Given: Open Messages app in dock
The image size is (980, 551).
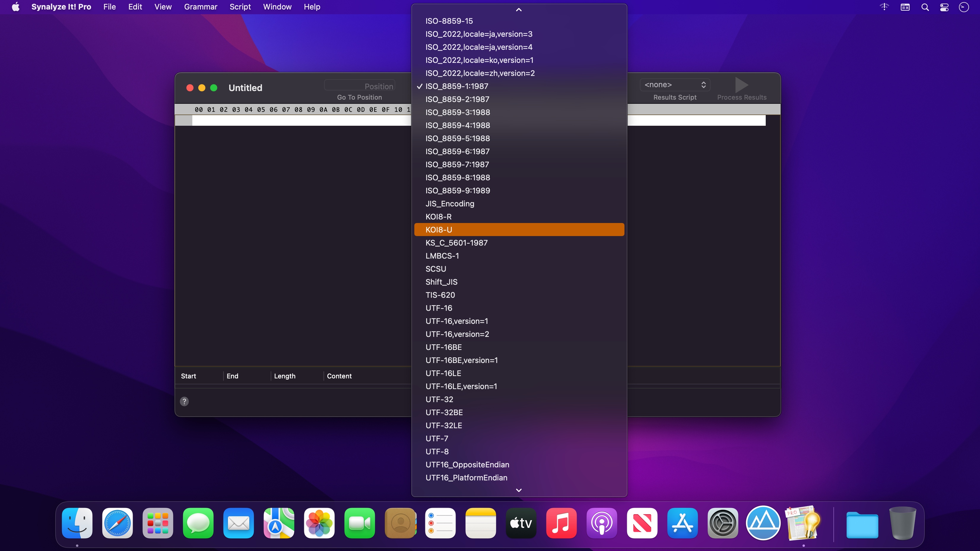Looking at the screenshot, I should click(x=198, y=523).
